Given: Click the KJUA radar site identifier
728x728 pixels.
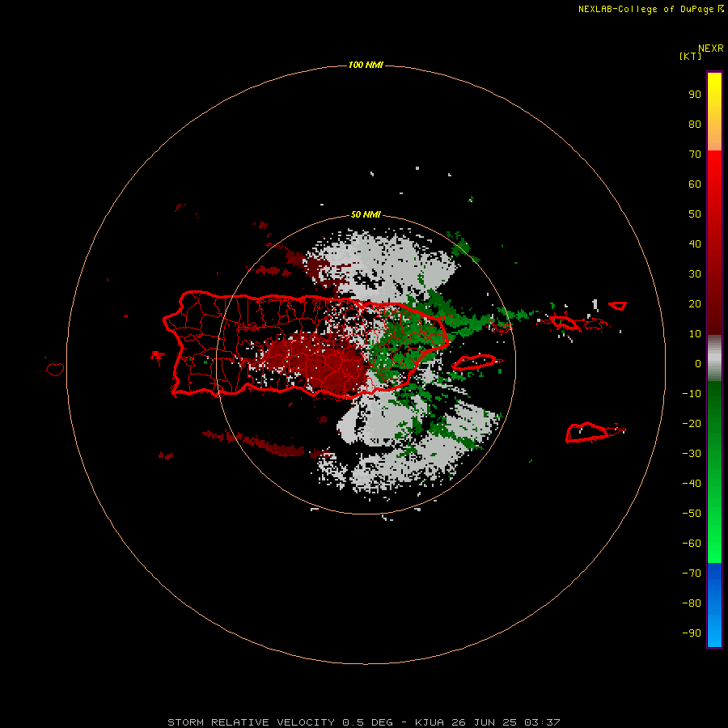Looking at the screenshot, I should pyautogui.click(x=429, y=722).
